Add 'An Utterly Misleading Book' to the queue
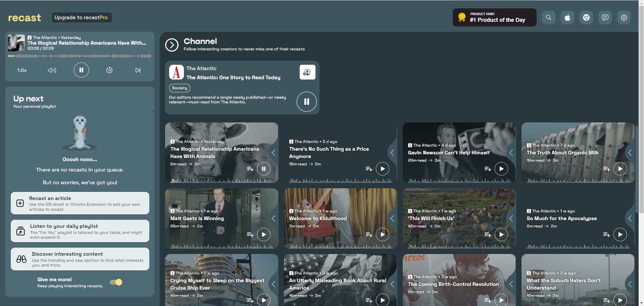Image resolution: width=644 pixels, height=306 pixels. [x=369, y=300]
